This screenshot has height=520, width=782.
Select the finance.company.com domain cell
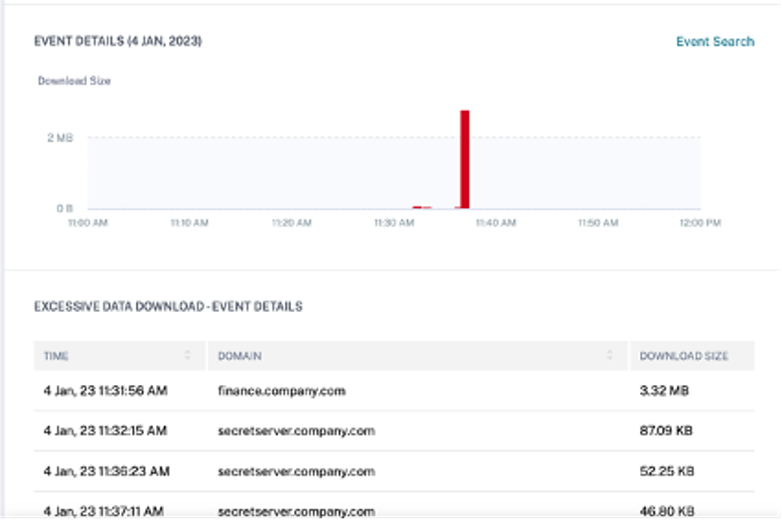(x=281, y=391)
